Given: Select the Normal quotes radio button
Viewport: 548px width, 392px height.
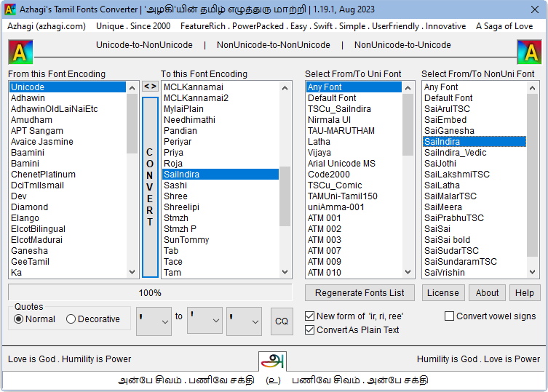Looking at the screenshot, I should pyautogui.click(x=35, y=319).
